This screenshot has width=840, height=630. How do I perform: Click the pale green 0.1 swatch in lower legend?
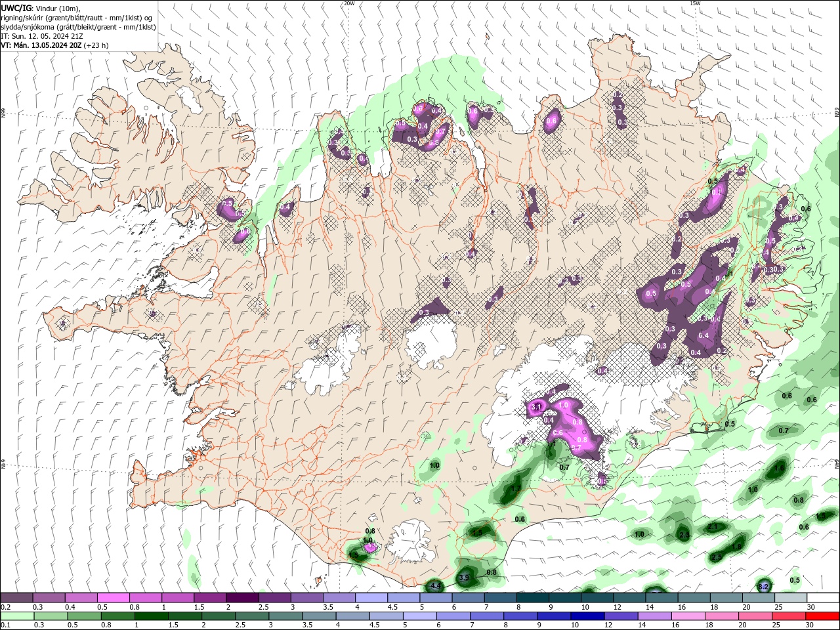click(16, 616)
